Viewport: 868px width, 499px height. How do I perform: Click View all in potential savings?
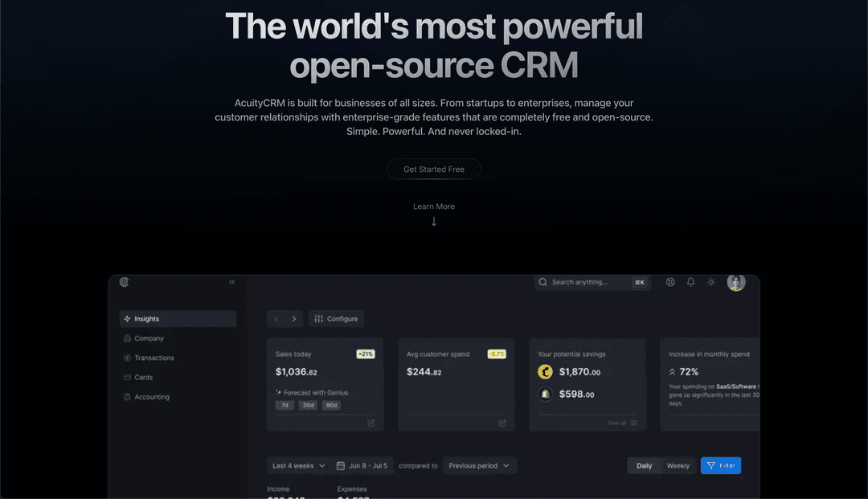(x=616, y=423)
